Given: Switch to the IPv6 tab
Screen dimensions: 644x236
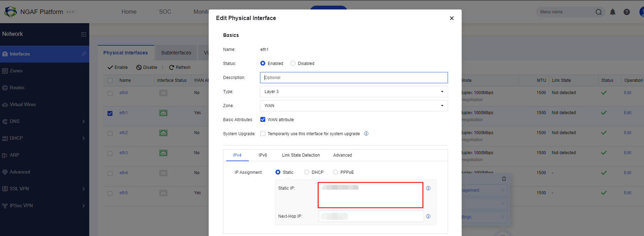Looking at the screenshot, I should (x=262, y=155).
